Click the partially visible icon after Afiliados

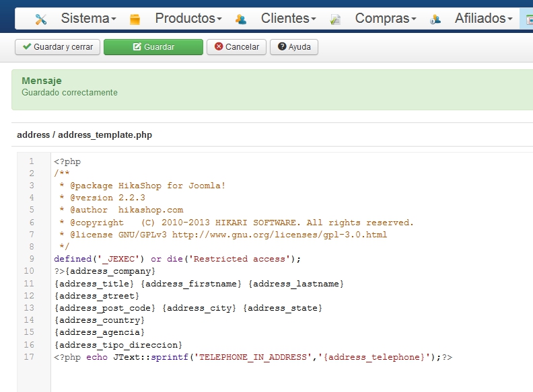point(528,19)
